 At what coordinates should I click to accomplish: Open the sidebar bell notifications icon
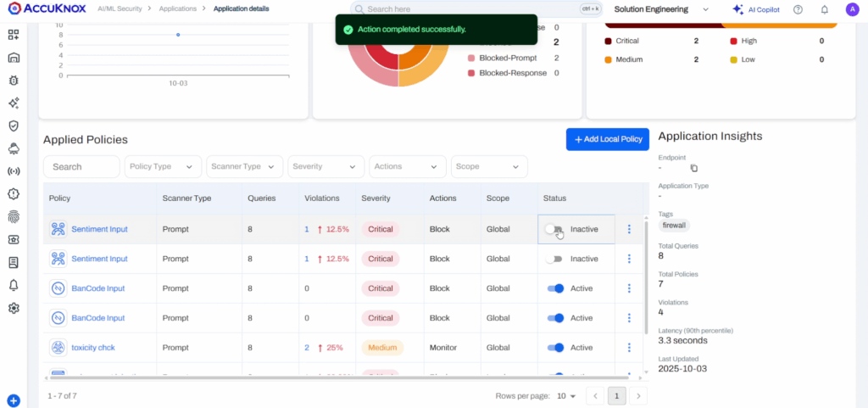tap(14, 285)
